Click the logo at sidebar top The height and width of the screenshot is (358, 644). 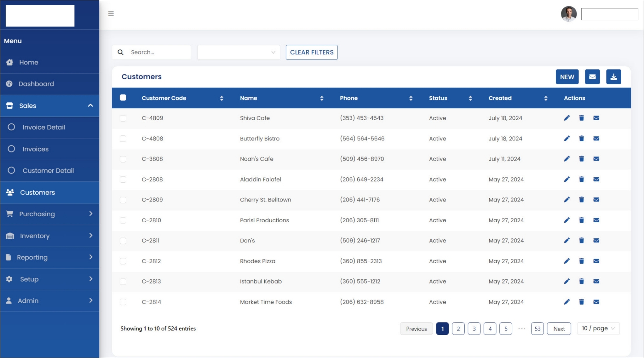40,16
